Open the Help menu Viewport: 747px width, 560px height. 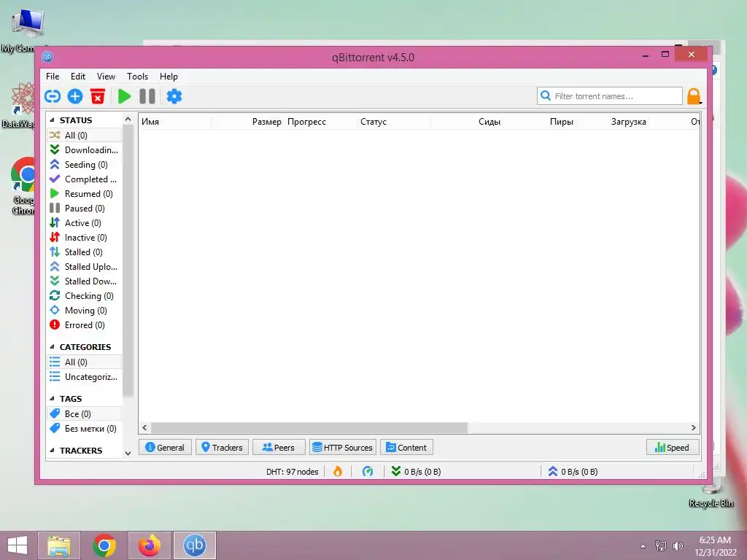169,76
